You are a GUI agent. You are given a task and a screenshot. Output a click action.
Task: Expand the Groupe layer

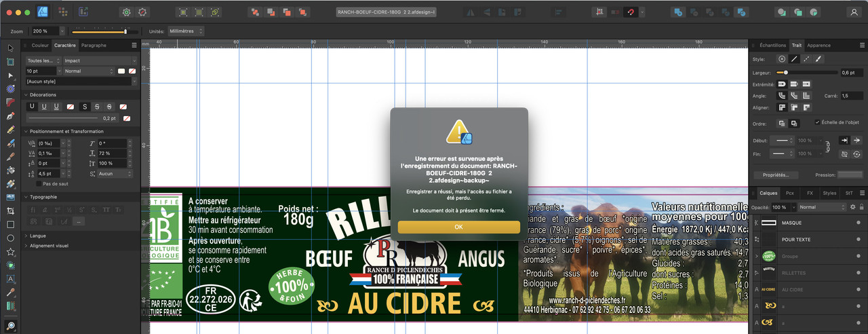point(757,257)
